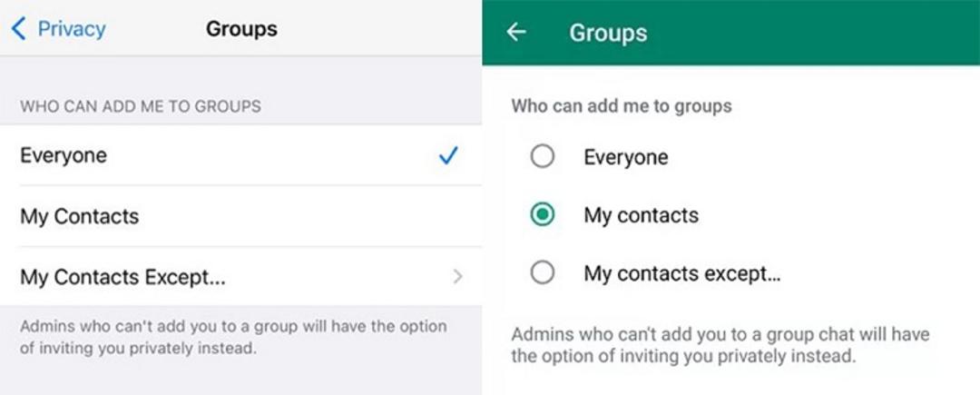Select the My contacts radio button

pyautogui.click(x=542, y=215)
